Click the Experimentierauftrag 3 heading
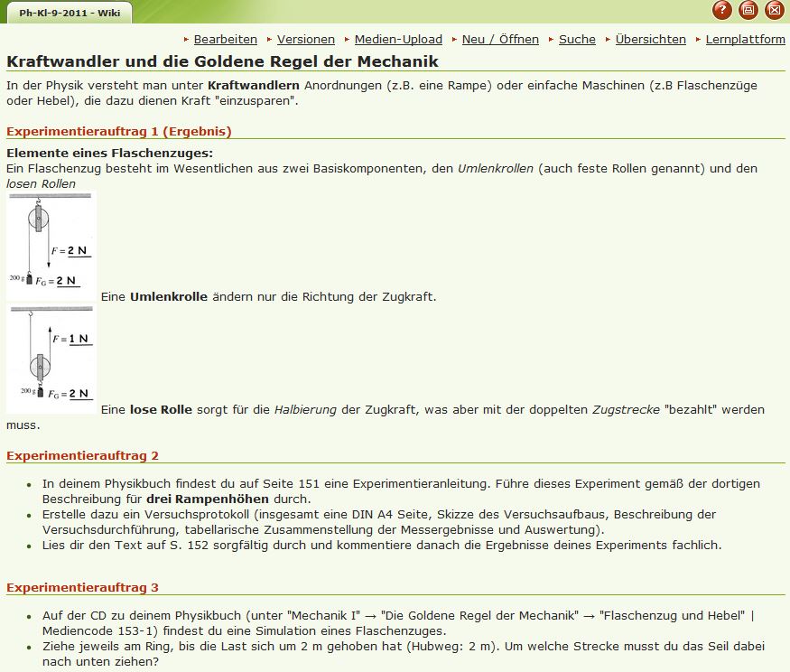 point(83,587)
